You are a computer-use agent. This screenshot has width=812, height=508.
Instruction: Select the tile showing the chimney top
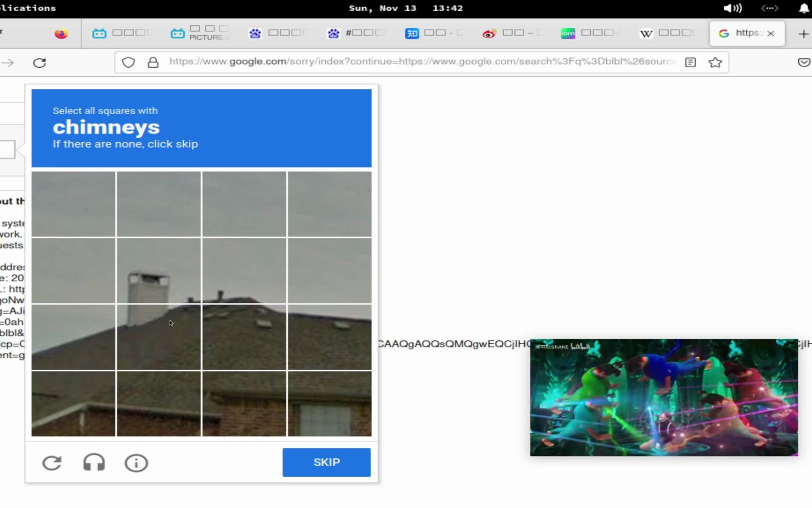[x=159, y=270]
